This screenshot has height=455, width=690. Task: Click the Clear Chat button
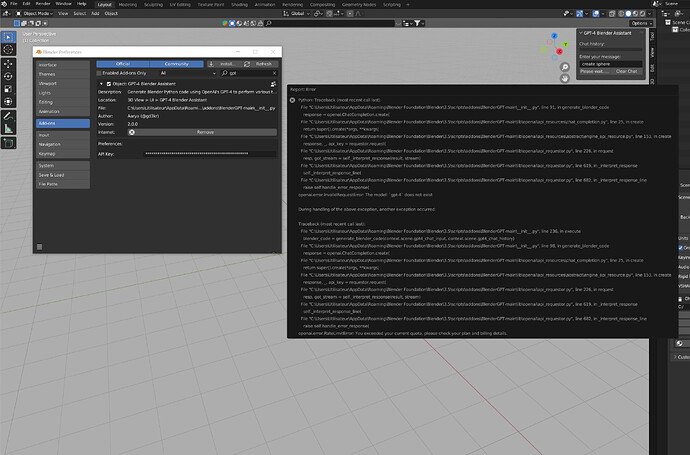tap(626, 71)
